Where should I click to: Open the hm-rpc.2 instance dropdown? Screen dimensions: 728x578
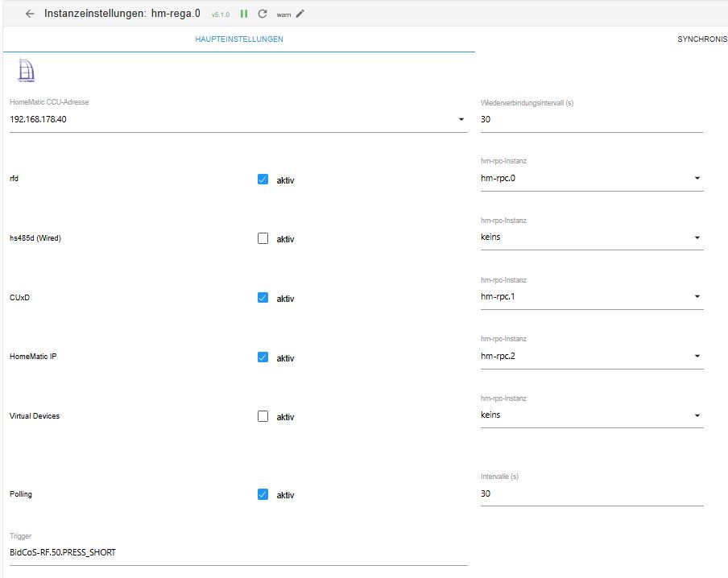click(697, 356)
